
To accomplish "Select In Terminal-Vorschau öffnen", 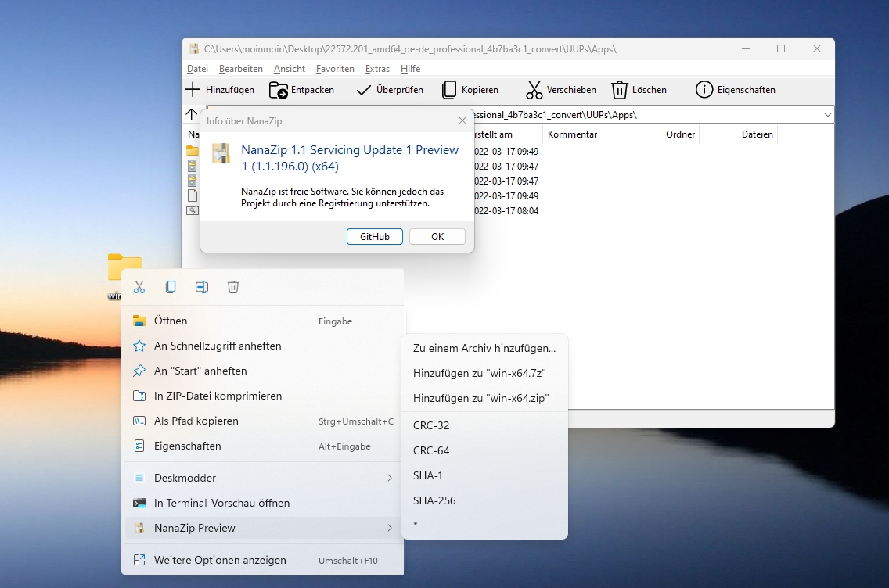I will click(263, 503).
